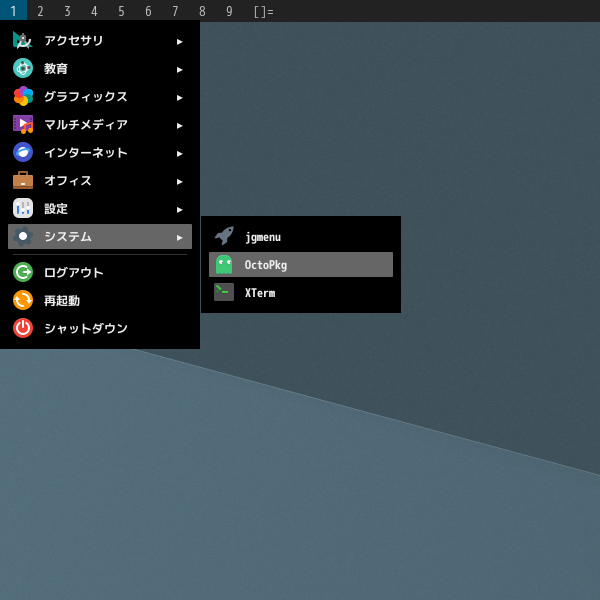Open the 設定 menu category
600x600 pixels.
(x=100, y=208)
